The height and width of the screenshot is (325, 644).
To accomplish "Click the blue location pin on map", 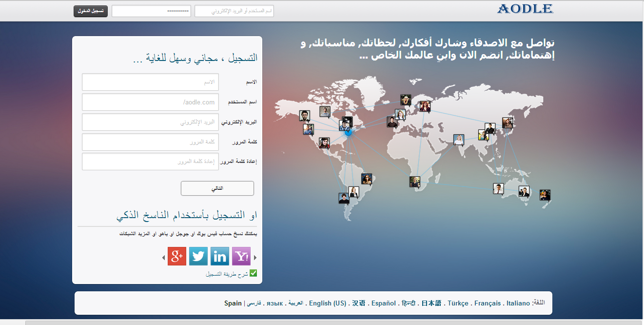I will pos(348,132).
